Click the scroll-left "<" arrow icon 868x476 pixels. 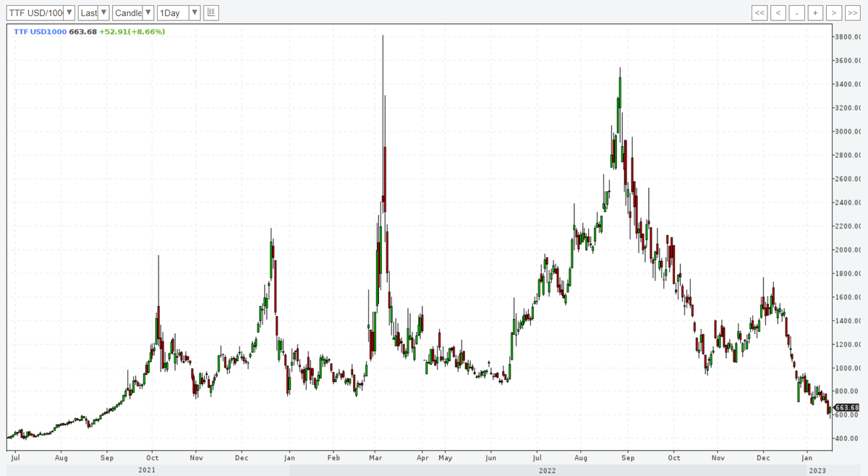[x=778, y=12]
